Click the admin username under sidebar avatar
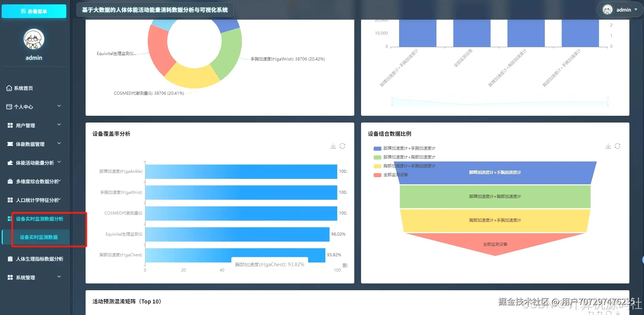This screenshot has width=644, height=315. pyautogui.click(x=34, y=58)
